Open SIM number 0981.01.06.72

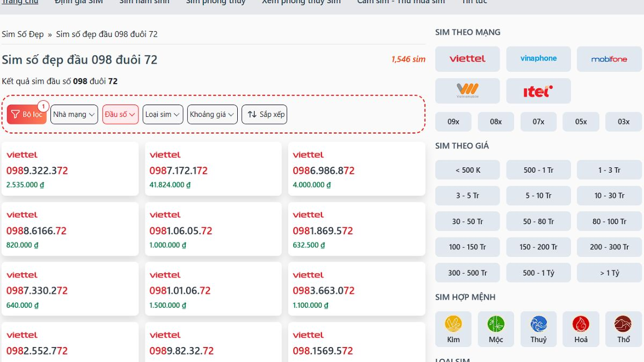[x=213, y=289]
